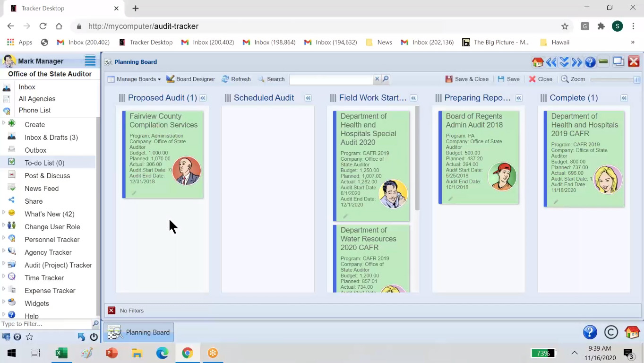This screenshot has height=363, width=644.
Task: Collapse the Field Work Start column
Action: pyautogui.click(x=413, y=98)
